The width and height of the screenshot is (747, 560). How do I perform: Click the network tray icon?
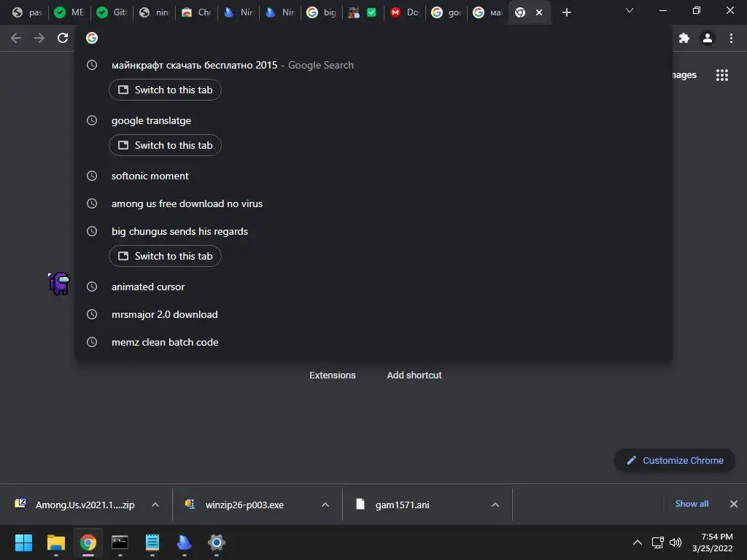[x=658, y=542]
